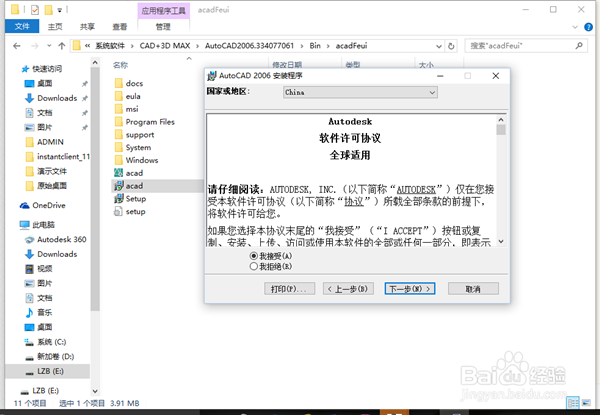The height and width of the screenshot is (415, 600).
Task: Select the 我拒绝(R) radio button
Action: pos(253,266)
